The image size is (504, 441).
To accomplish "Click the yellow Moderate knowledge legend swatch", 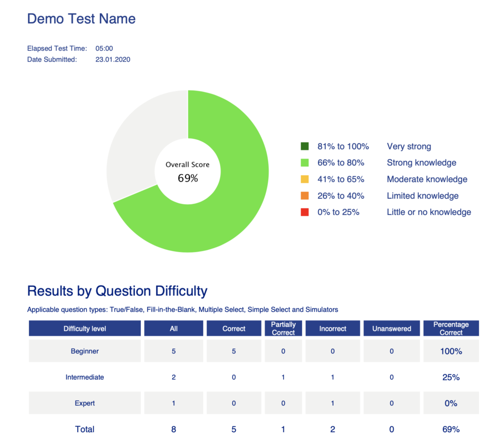I will coord(304,179).
